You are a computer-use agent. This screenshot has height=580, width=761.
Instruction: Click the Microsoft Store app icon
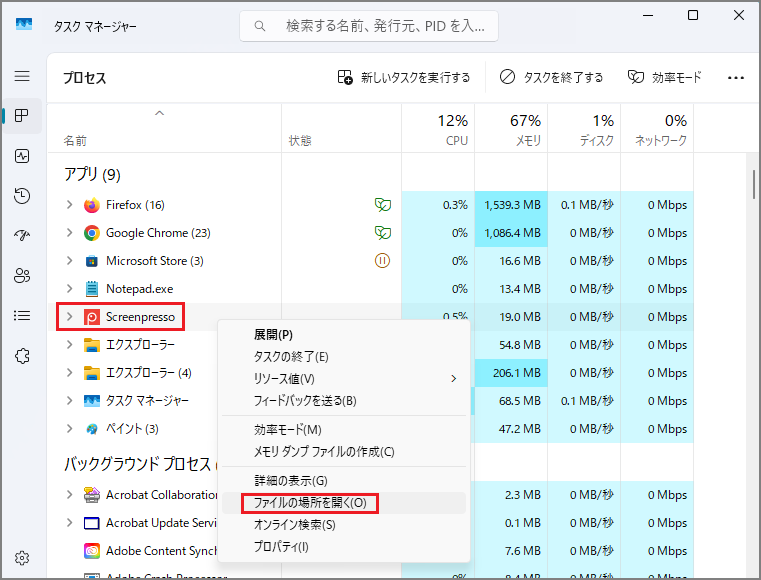coord(92,261)
